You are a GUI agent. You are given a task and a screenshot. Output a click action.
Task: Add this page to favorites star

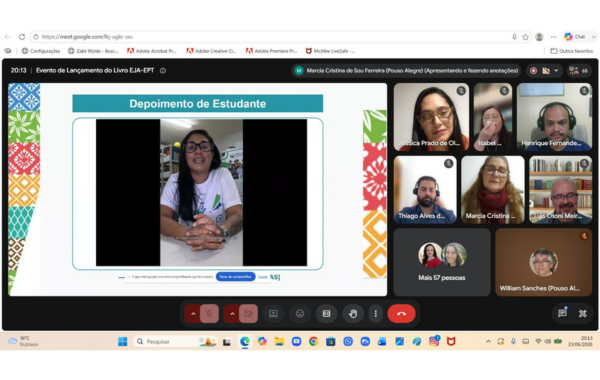(x=525, y=37)
